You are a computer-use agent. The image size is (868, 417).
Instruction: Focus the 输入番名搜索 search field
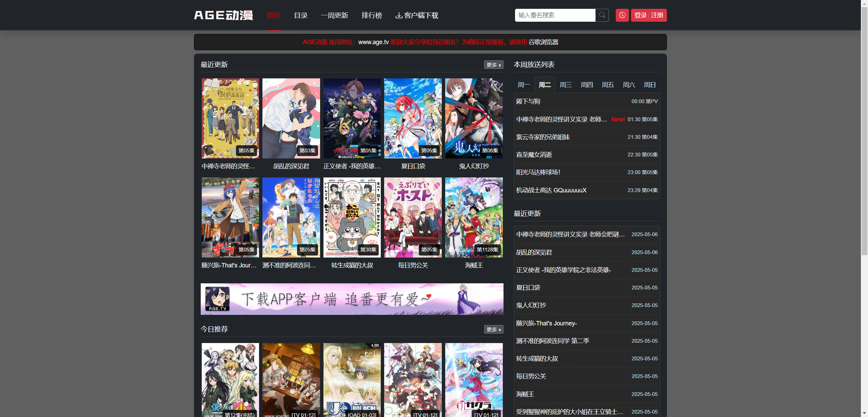(555, 15)
